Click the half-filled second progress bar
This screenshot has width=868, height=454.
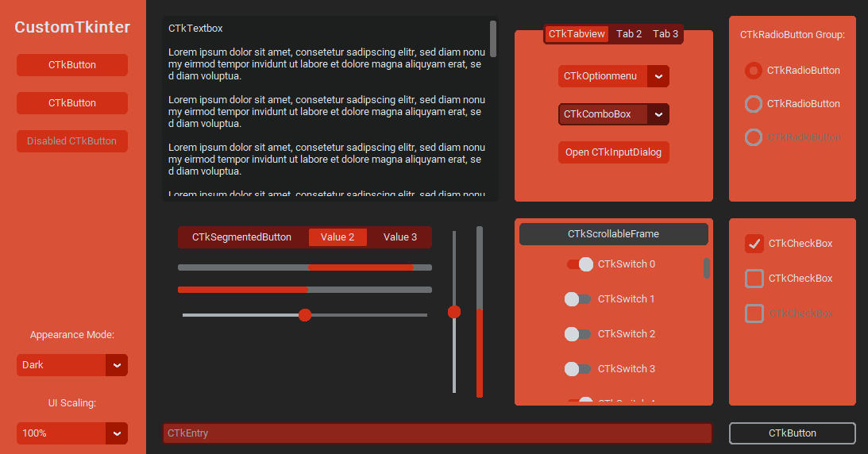coord(304,290)
